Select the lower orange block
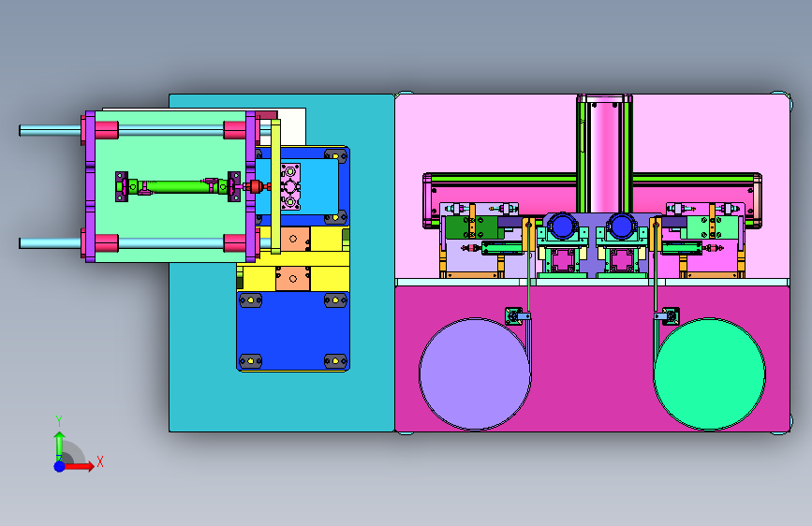The width and height of the screenshot is (812, 526). [293, 279]
